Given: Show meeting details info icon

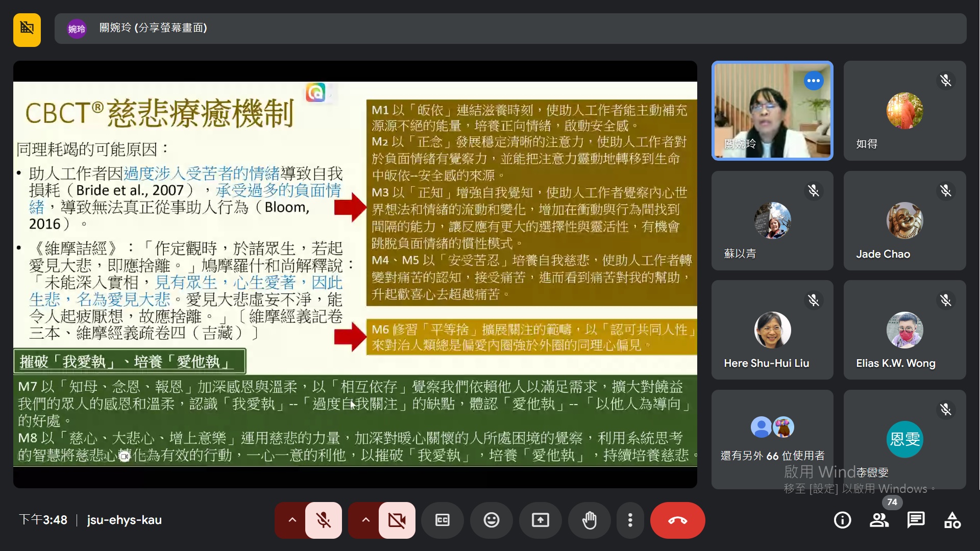Looking at the screenshot, I should pyautogui.click(x=842, y=520).
